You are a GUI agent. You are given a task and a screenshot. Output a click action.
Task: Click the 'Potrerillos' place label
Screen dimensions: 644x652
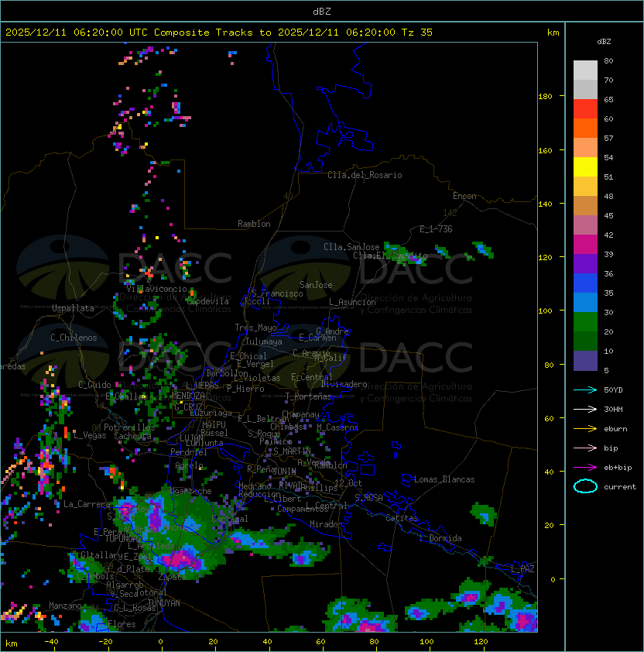click(129, 427)
